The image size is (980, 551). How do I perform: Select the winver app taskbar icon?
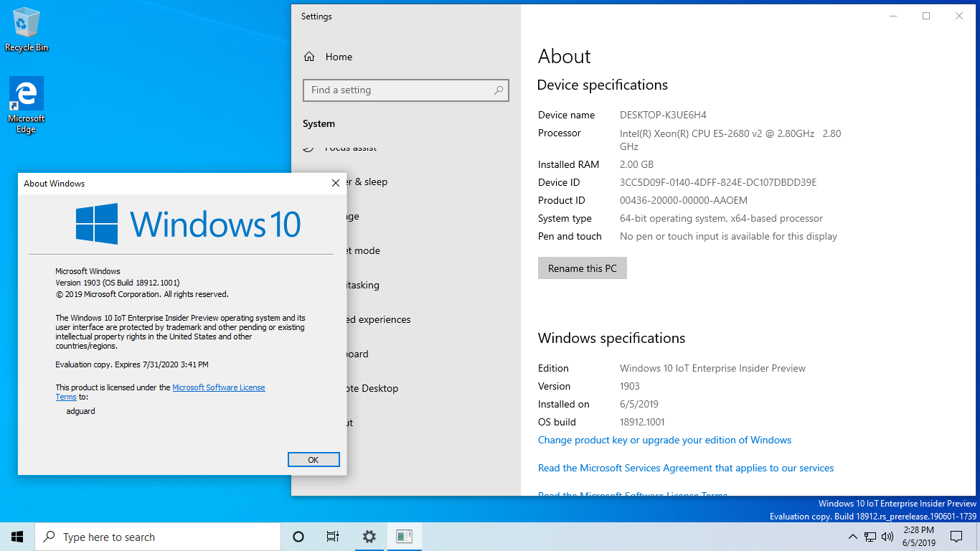point(404,537)
